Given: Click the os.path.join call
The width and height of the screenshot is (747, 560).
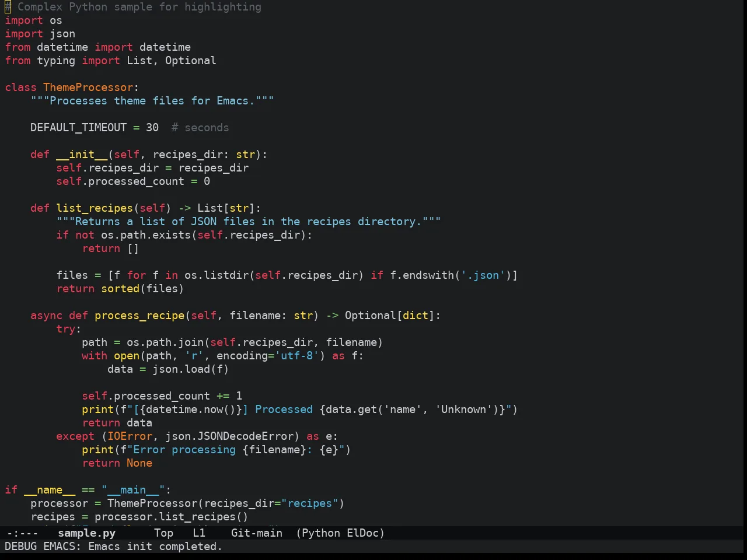Looking at the screenshot, I should pos(165,342).
